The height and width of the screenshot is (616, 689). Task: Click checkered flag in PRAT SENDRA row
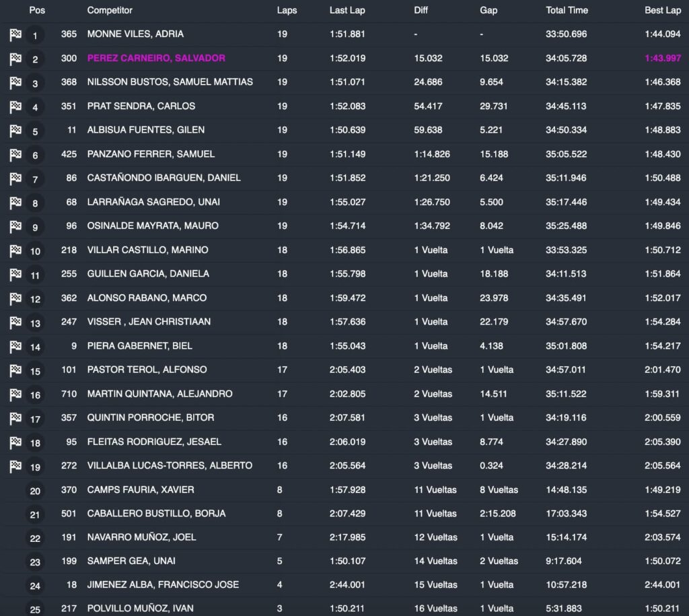pos(15,107)
